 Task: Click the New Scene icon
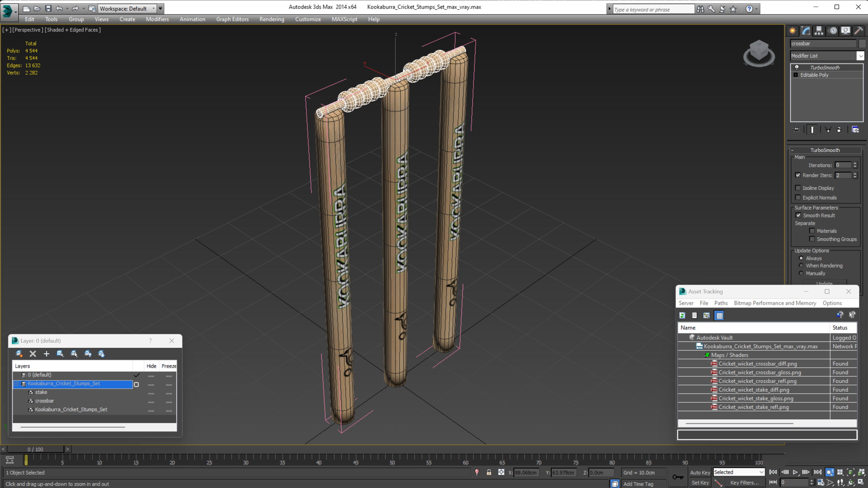click(x=26, y=9)
